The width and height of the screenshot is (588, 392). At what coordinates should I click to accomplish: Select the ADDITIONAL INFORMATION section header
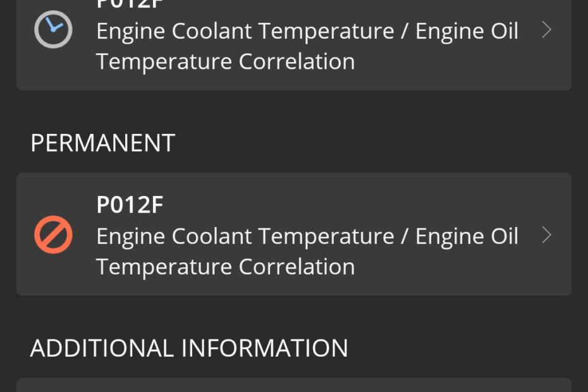point(189,348)
